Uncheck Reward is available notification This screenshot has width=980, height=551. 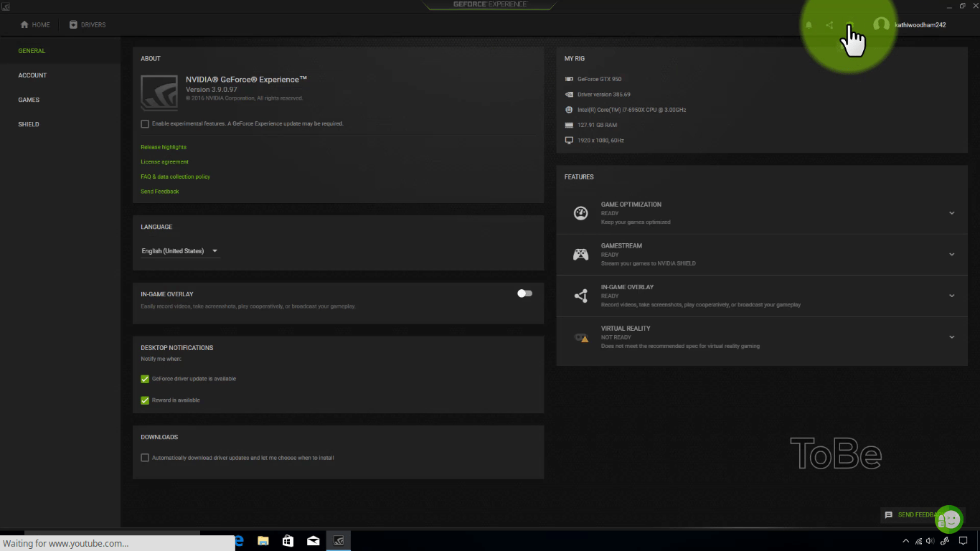coord(145,400)
